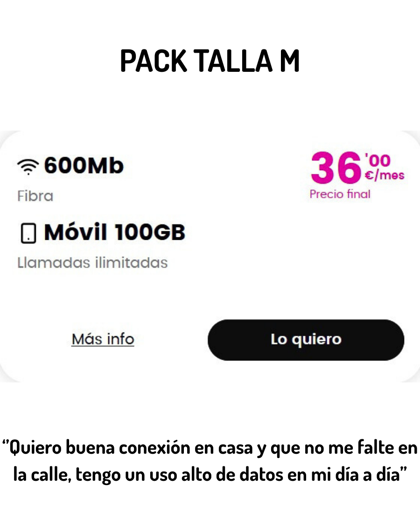Click the mobile phone icon
The height and width of the screenshot is (513, 420).
click(x=28, y=233)
